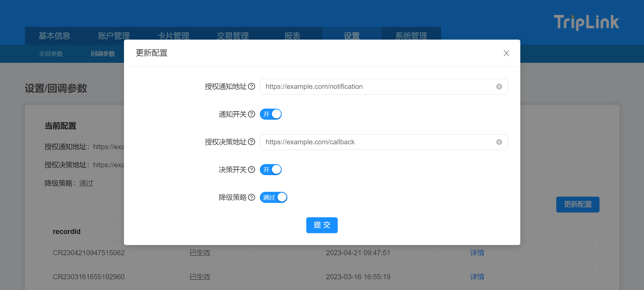Switch the 降级策略 toggle from 通过

[x=273, y=197]
